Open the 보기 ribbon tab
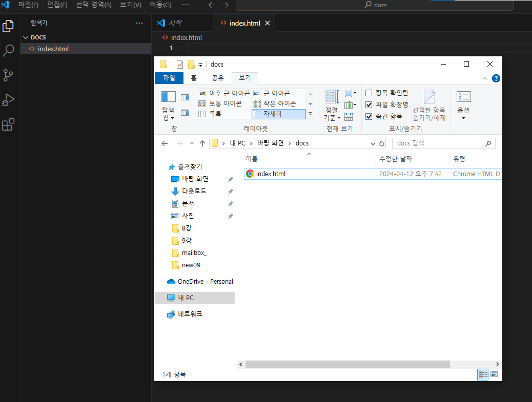Image resolution: width=532 pixels, height=402 pixels. pyautogui.click(x=244, y=78)
